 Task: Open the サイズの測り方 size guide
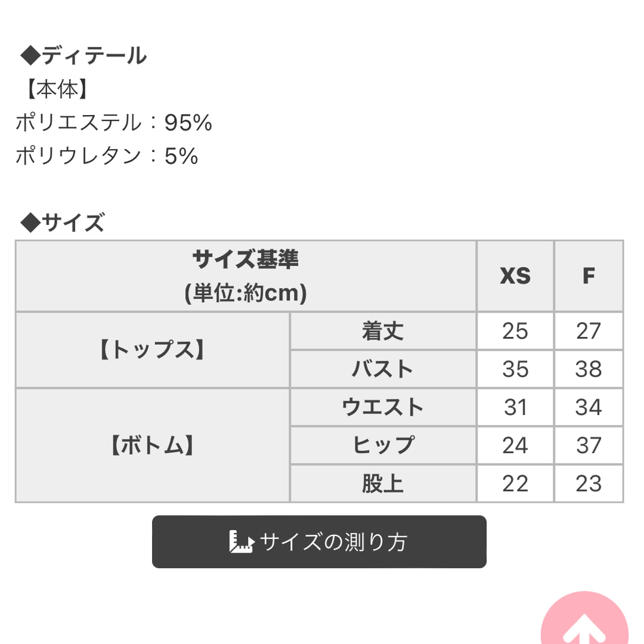(x=319, y=541)
